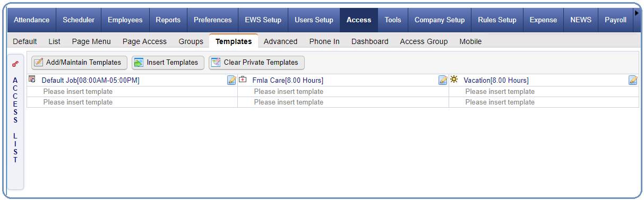Click the edit icon for Vacation template
The image size is (644, 200).
coord(633,80)
